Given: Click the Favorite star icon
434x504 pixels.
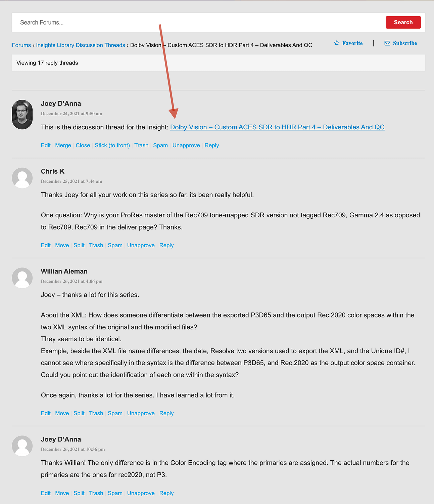Looking at the screenshot, I should 337,43.
